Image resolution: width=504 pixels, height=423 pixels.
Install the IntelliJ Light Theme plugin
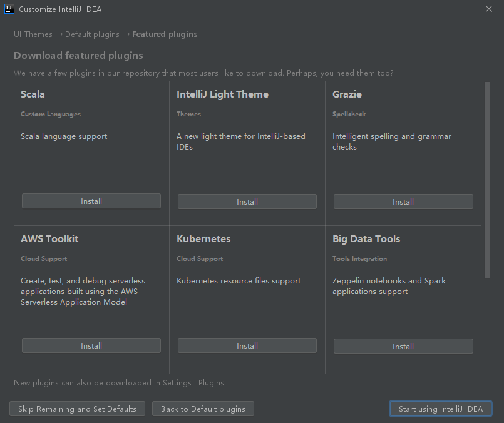click(247, 201)
